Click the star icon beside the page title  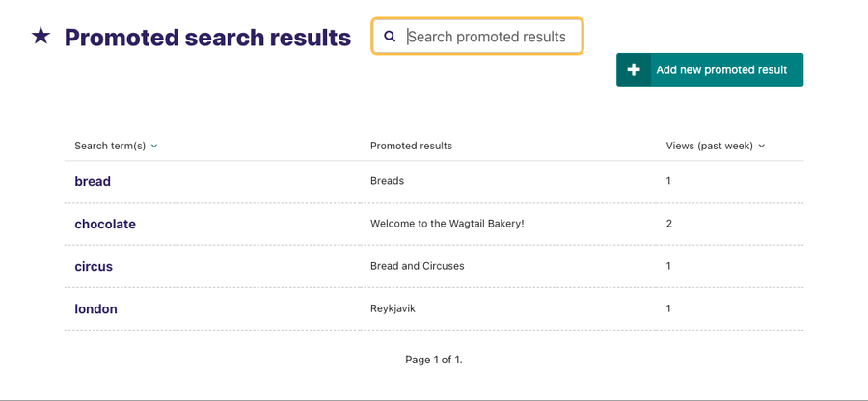coord(41,37)
